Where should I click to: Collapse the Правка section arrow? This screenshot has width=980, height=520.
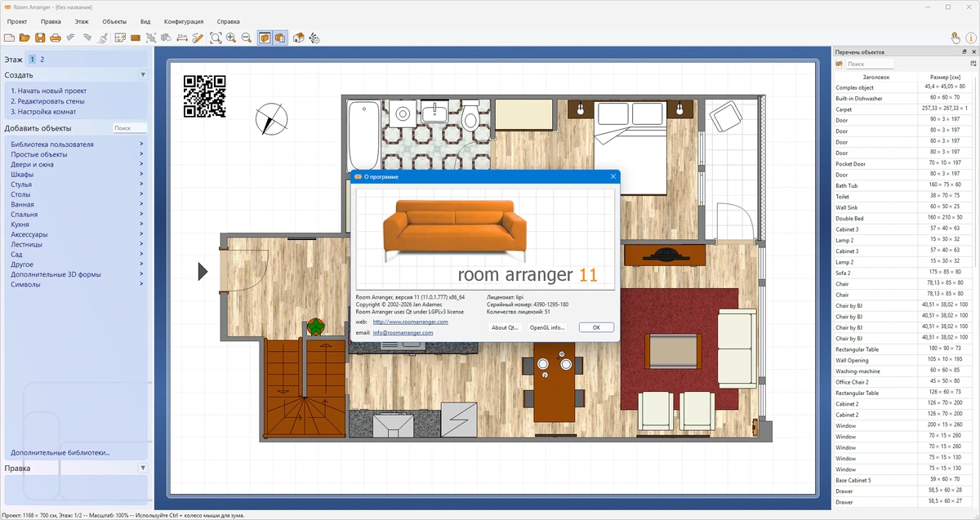coord(143,468)
